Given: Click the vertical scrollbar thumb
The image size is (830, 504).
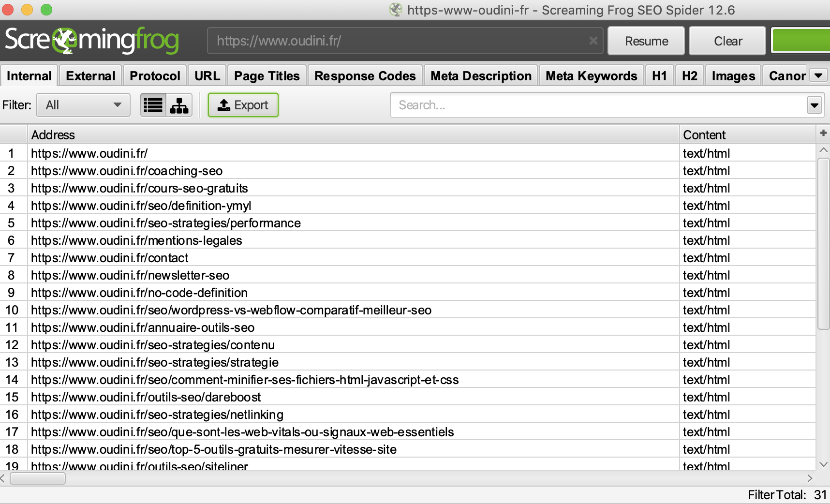Looking at the screenshot, I should pyautogui.click(x=823, y=244).
